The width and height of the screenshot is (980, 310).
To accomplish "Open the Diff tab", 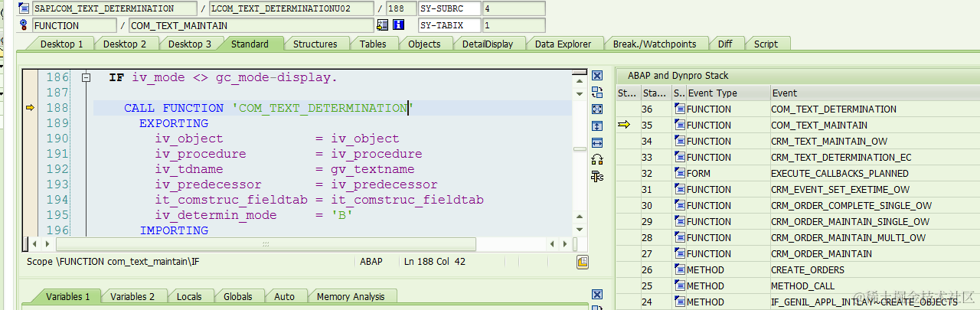I will point(725,44).
